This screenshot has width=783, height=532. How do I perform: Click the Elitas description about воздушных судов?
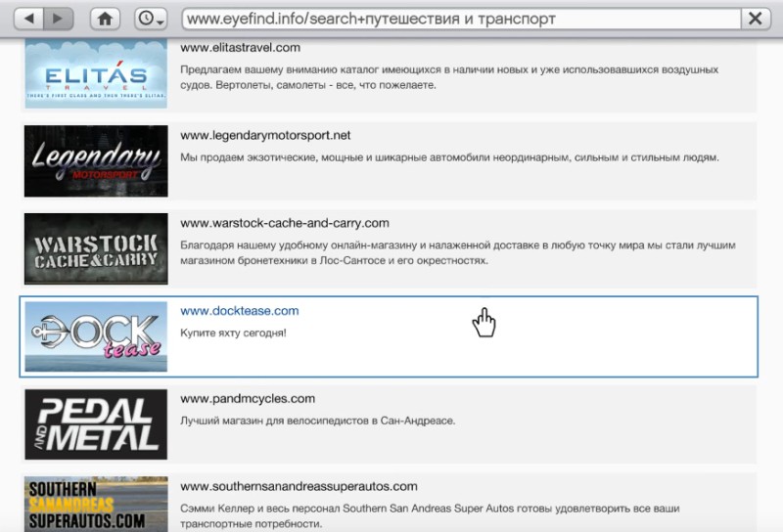tap(449, 77)
